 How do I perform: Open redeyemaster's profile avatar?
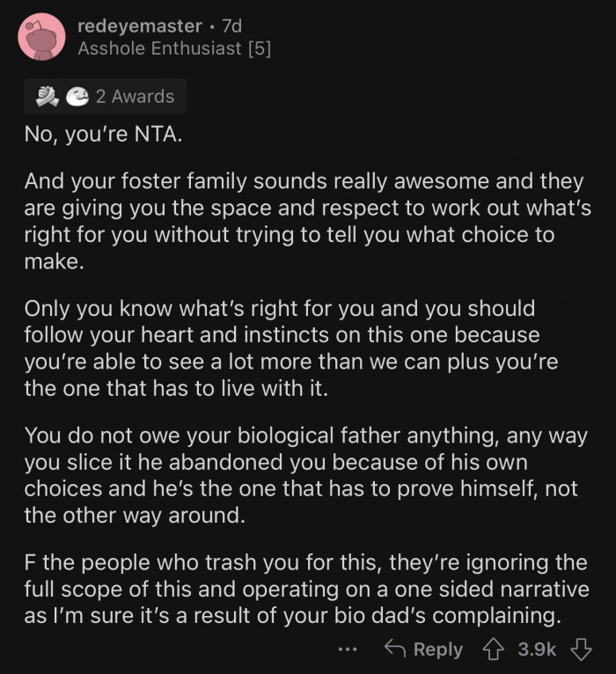pyautogui.click(x=41, y=37)
